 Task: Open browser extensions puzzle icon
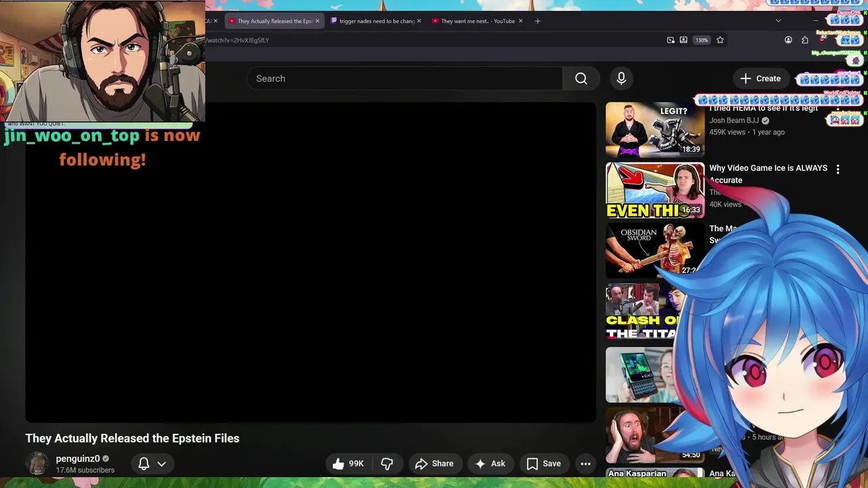coord(805,40)
